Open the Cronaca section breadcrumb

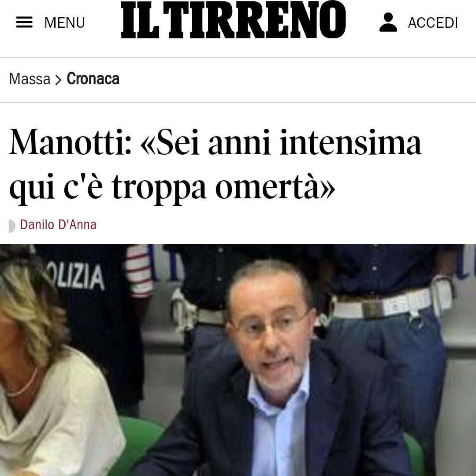(x=93, y=78)
